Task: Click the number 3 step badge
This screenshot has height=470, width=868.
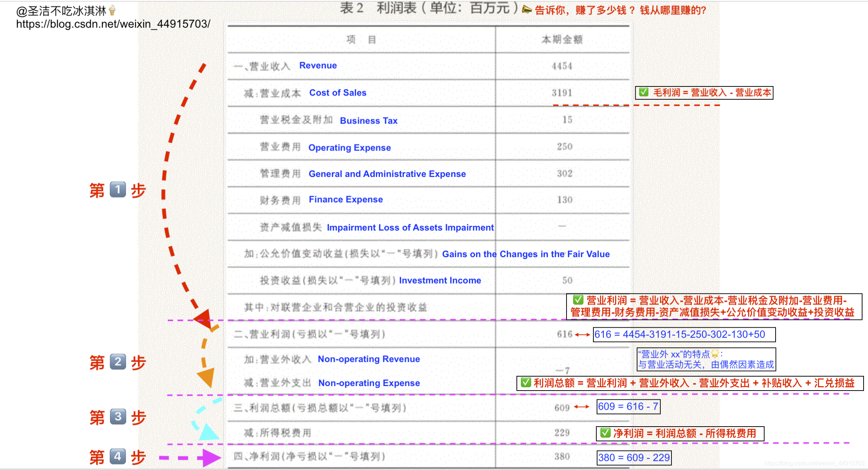Action: [x=118, y=417]
